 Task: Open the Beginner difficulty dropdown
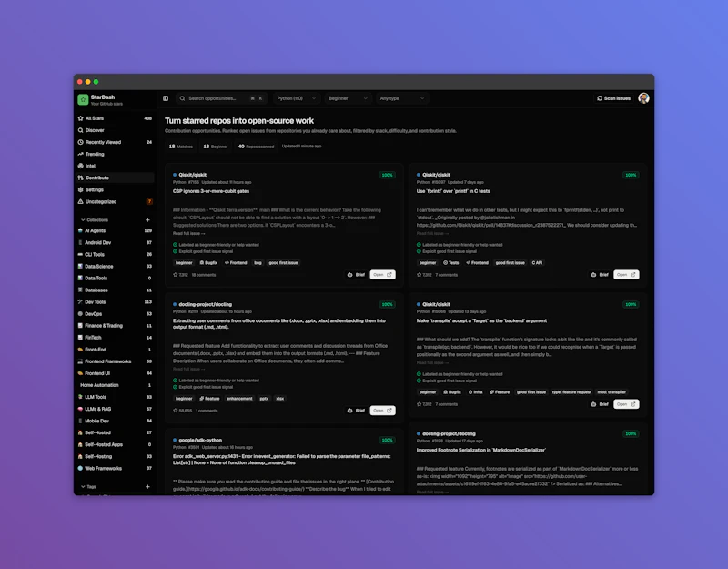click(x=348, y=98)
